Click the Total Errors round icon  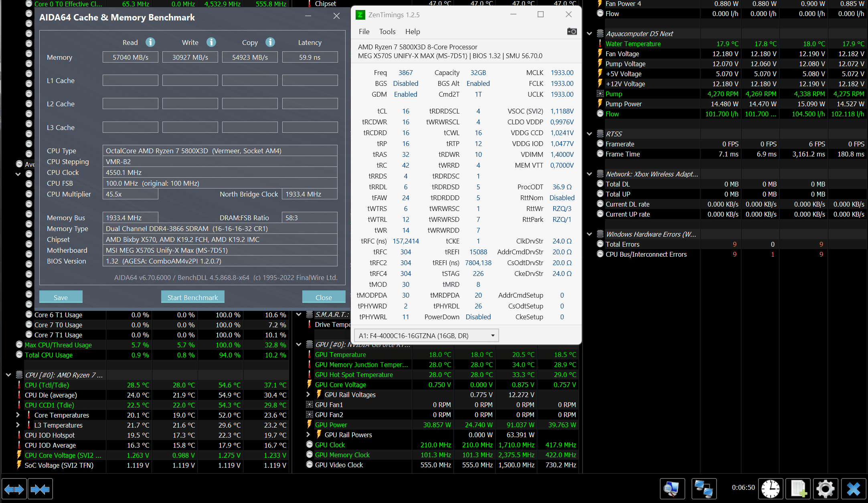tap(600, 244)
